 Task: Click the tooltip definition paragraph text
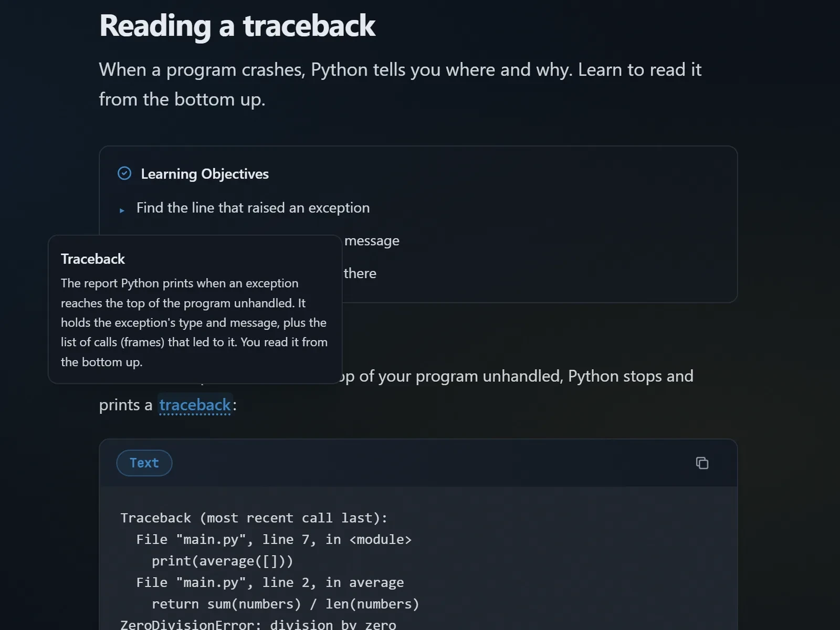click(194, 322)
